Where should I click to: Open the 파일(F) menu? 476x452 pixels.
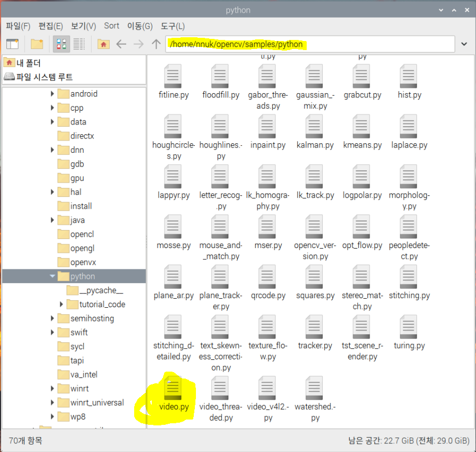(18, 26)
